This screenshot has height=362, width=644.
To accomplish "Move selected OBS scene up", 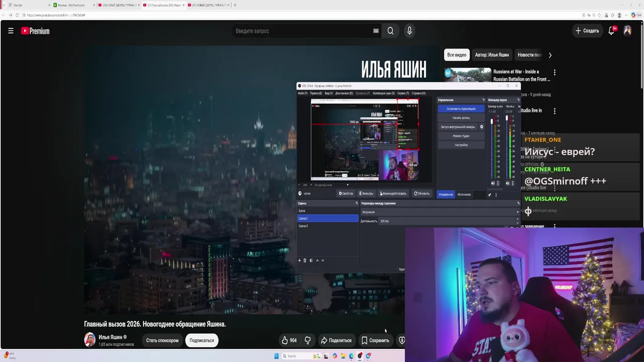I will click(x=317, y=260).
